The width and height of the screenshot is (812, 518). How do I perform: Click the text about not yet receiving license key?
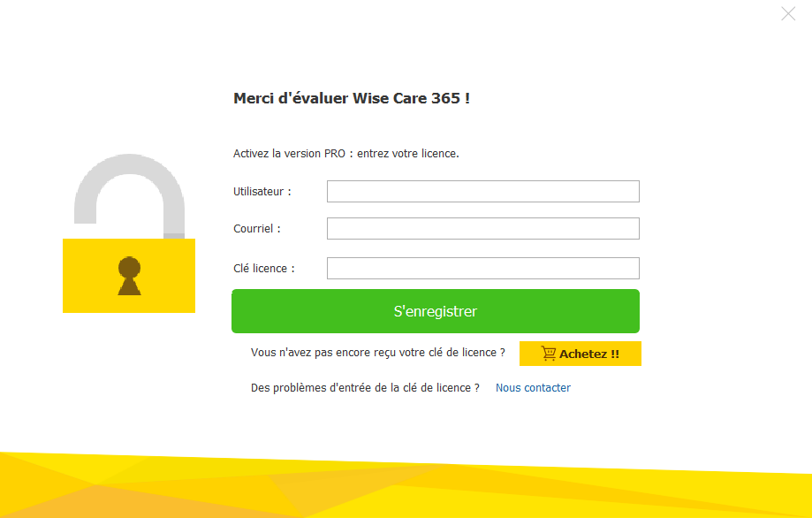coord(377,353)
